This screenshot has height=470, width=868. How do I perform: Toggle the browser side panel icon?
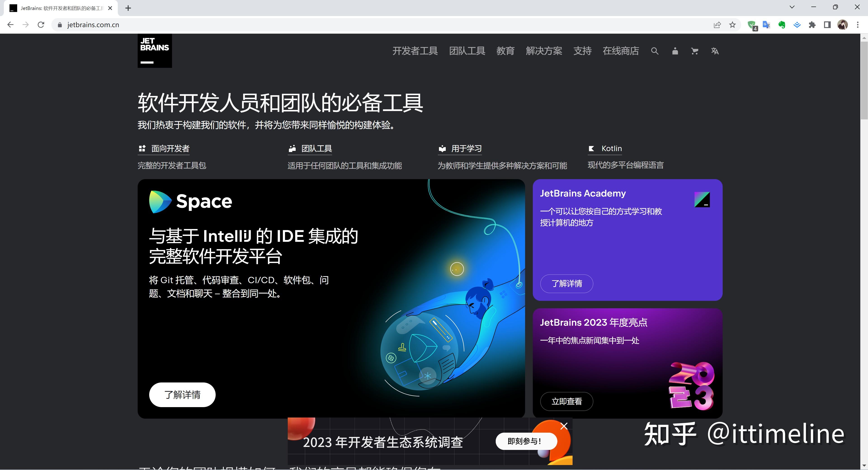coord(827,25)
